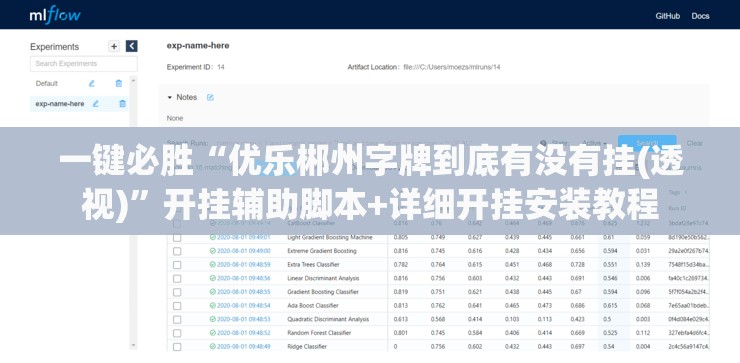The width and height of the screenshot is (740, 363).
Task: Click the Ada Boost Classifier name
Action: click(313, 306)
